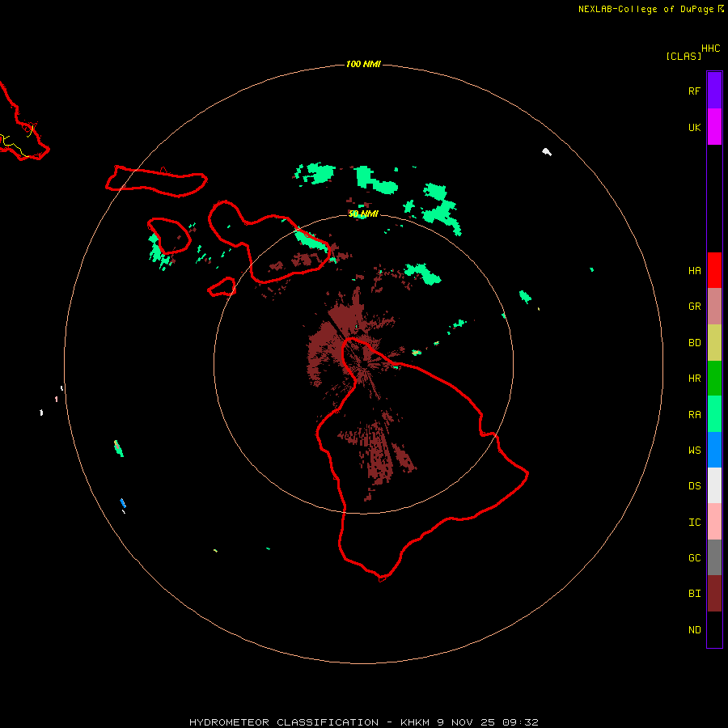Click the IC pink legend swatch
The image size is (728, 728).
pos(714,522)
